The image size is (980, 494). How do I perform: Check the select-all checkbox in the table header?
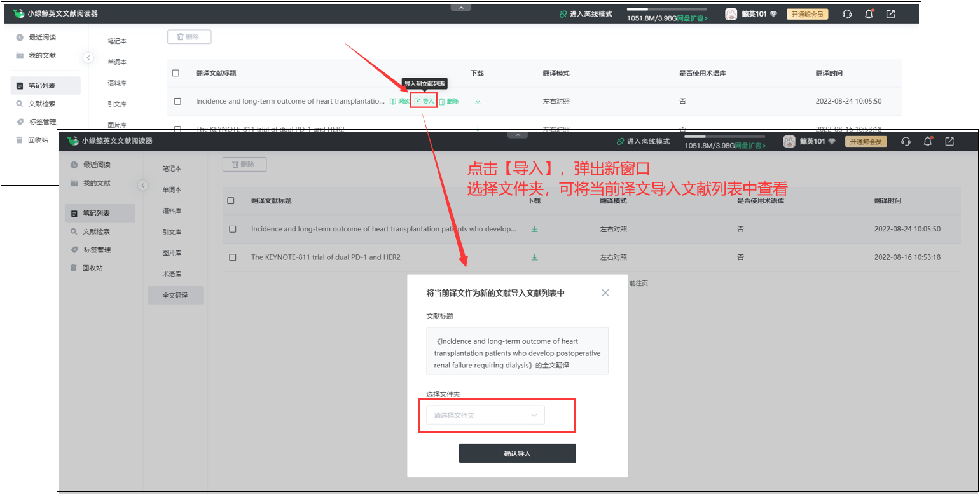pyautogui.click(x=176, y=72)
